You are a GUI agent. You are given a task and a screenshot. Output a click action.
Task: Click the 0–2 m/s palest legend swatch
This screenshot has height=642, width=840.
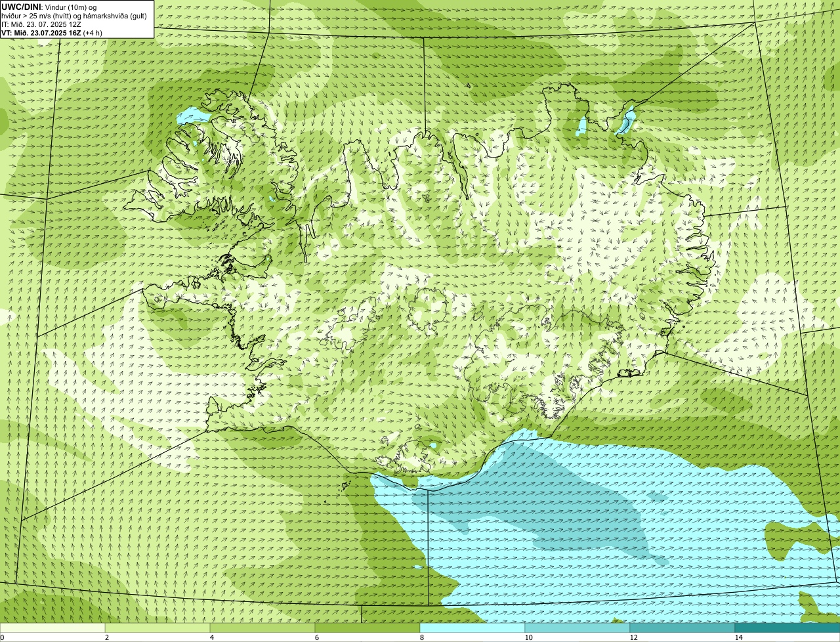pos(52,628)
